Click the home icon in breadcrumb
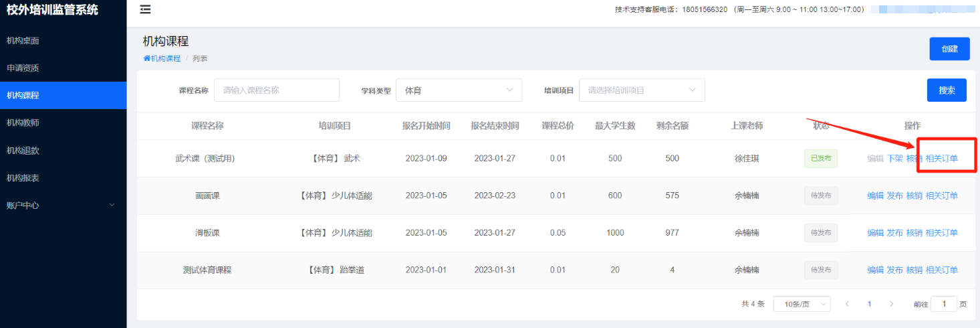 146,58
